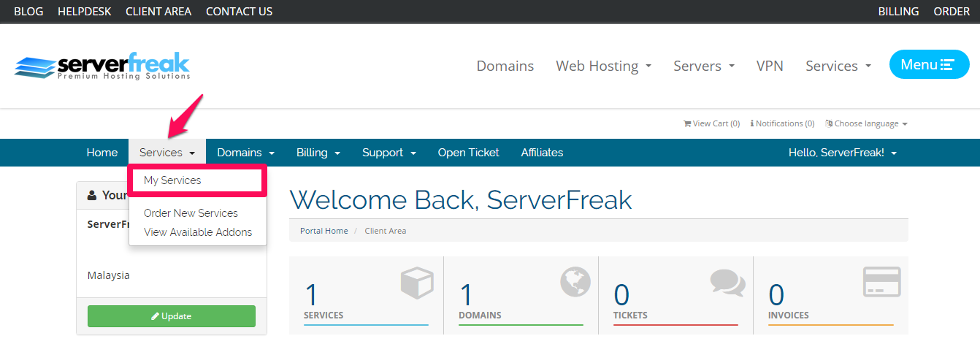Open the HELPDESK link in top bar
The width and height of the screenshot is (980, 344).
85,12
